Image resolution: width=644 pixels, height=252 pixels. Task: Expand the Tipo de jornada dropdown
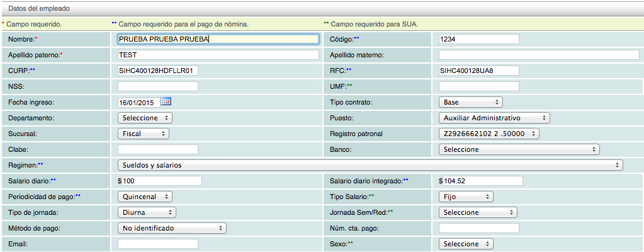[x=147, y=212]
